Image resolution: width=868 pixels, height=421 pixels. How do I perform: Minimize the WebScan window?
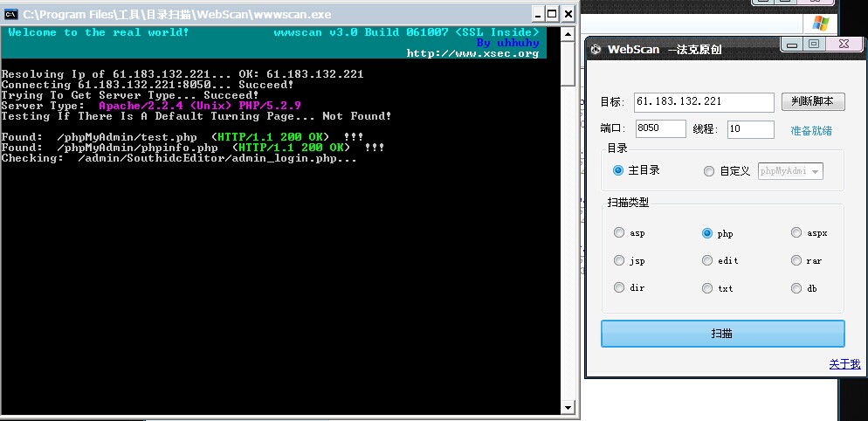(x=792, y=45)
